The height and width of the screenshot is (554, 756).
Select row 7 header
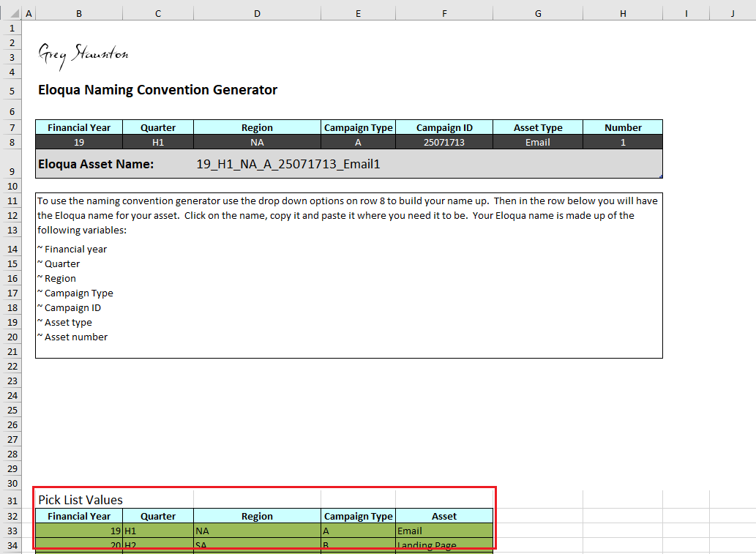pyautogui.click(x=12, y=128)
